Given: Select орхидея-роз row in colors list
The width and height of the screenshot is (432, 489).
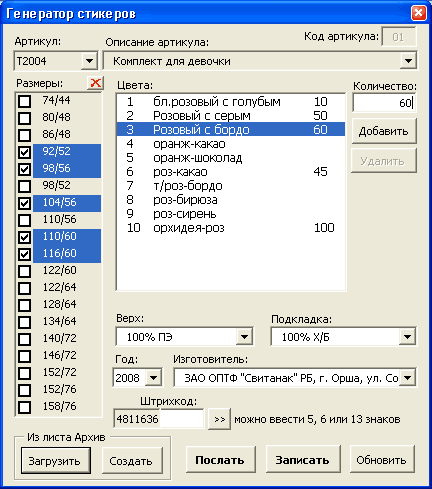Looking at the screenshot, I should point(231,228).
